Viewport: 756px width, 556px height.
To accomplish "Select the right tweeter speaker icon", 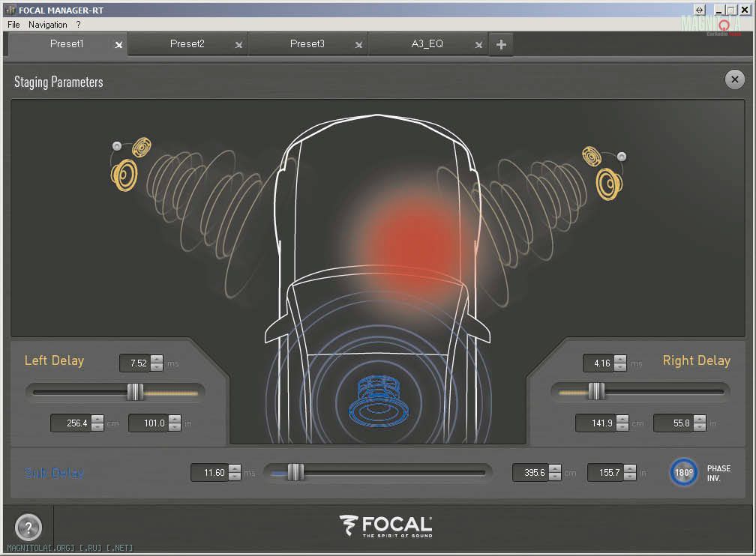I will (592, 156).
